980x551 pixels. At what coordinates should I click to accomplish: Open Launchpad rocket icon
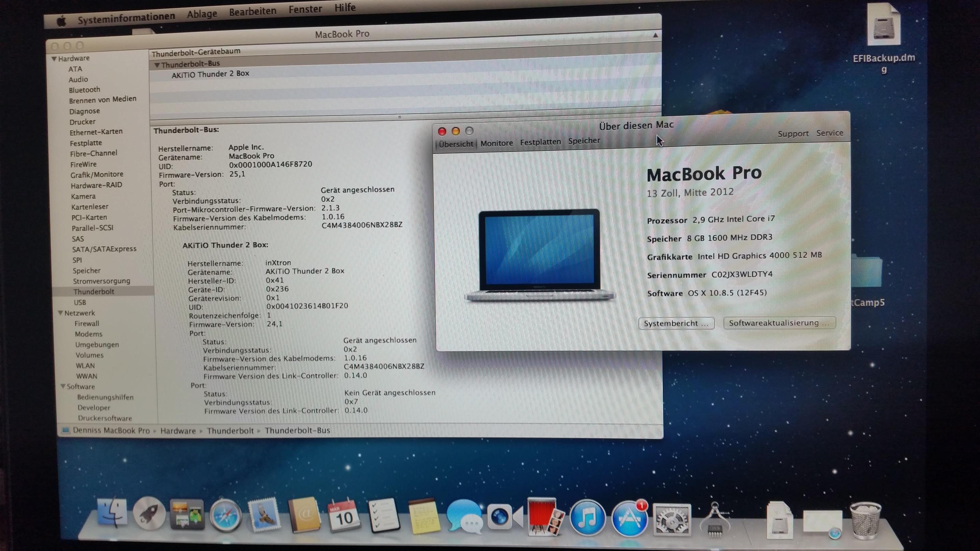tap(149, 513)
